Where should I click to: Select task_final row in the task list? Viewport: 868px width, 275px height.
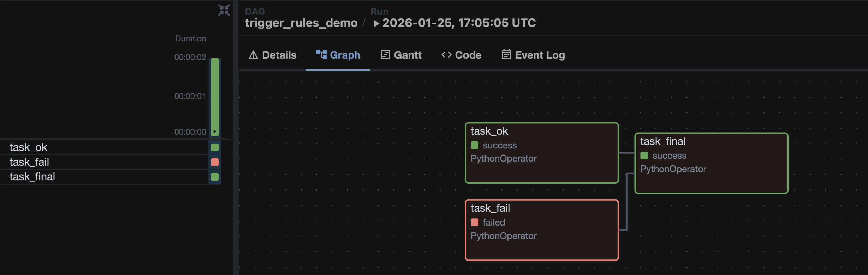coord(32,177)
